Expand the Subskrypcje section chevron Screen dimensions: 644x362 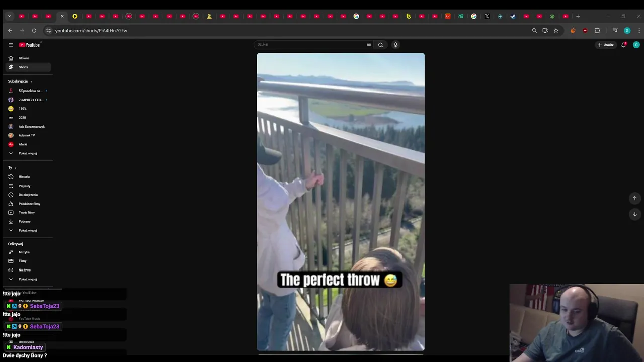pos(31,81)
